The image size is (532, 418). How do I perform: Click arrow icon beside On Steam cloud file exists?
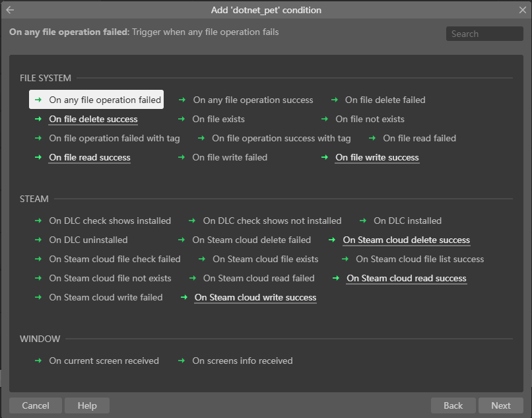pos(202,259)
